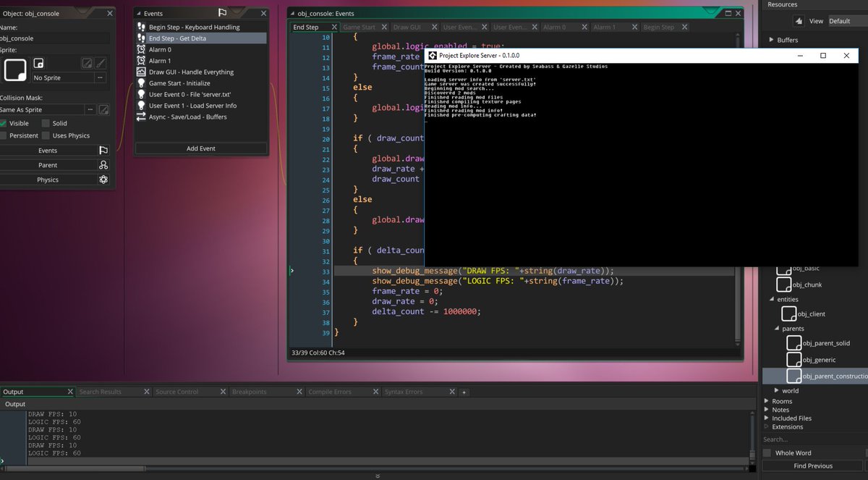The image size is (868, 480).
Task: Click the Add Event button
Action: pos(201,148)
